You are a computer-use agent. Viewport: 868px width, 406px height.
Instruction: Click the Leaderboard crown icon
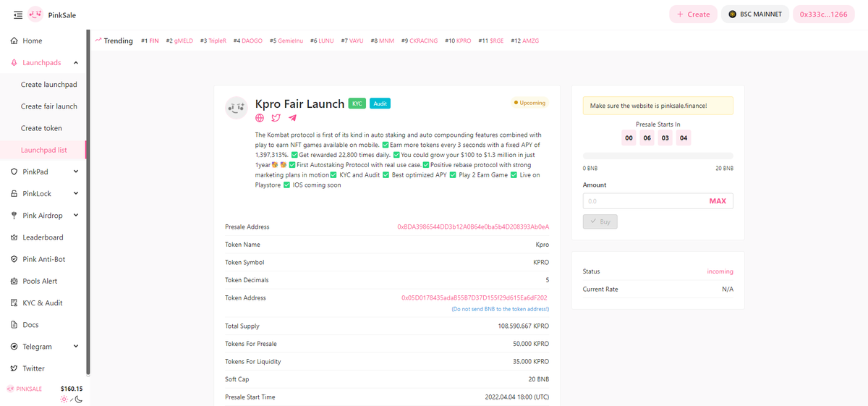point(14,237)
